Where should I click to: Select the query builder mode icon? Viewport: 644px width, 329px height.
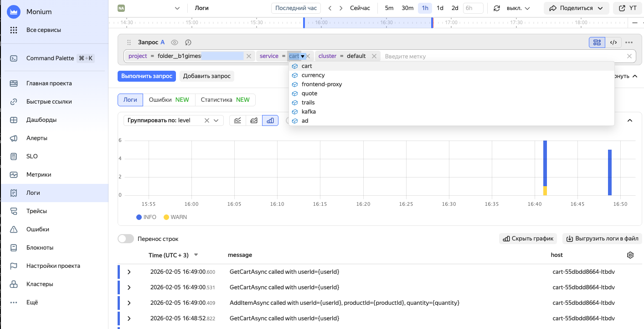pos(597,42)
